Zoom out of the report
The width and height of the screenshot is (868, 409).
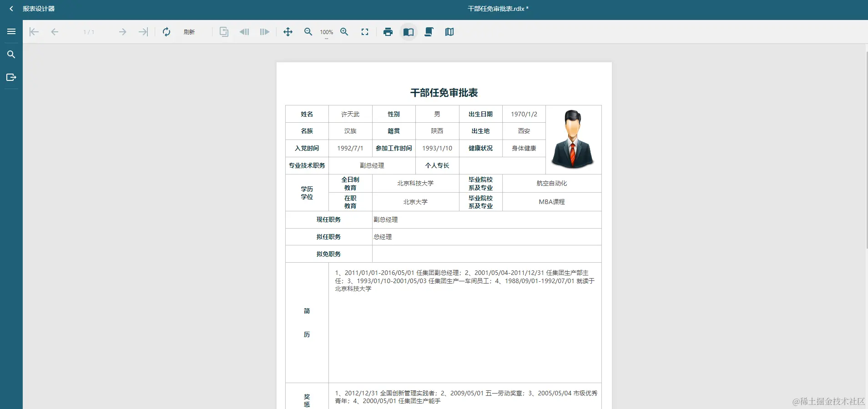point(308,32)
